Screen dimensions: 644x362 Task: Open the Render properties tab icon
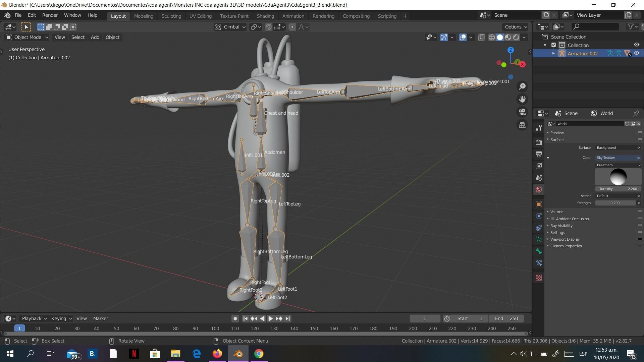click(539, 142)
